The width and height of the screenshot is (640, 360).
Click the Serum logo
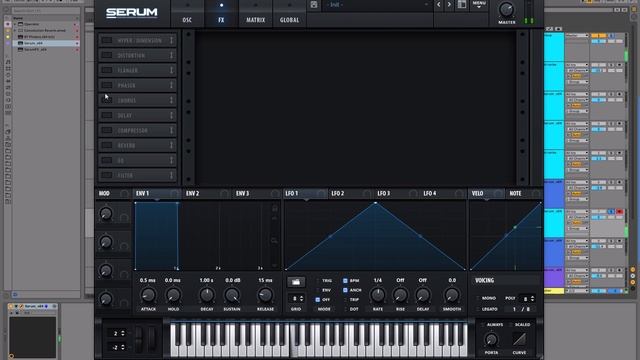click(x=131, y=13)
